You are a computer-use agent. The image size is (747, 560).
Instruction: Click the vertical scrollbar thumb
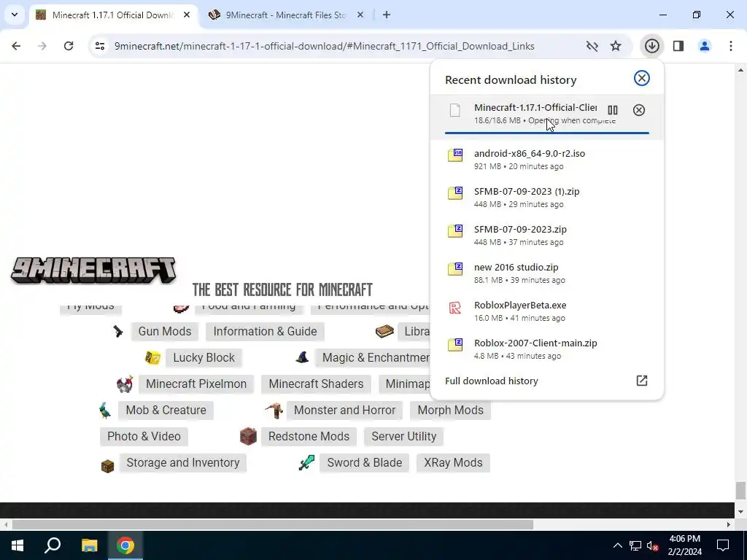pyautogui.click(x=740, y=490)
